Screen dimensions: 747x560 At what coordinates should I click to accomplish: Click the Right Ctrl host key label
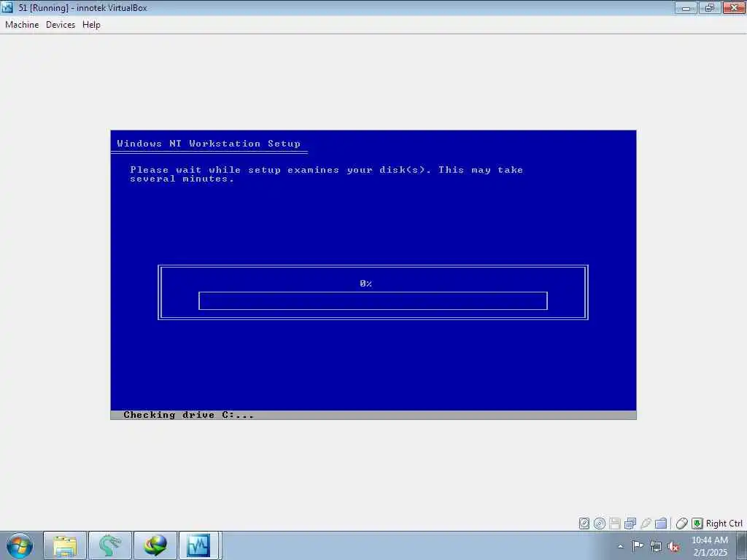coord(724,524)
